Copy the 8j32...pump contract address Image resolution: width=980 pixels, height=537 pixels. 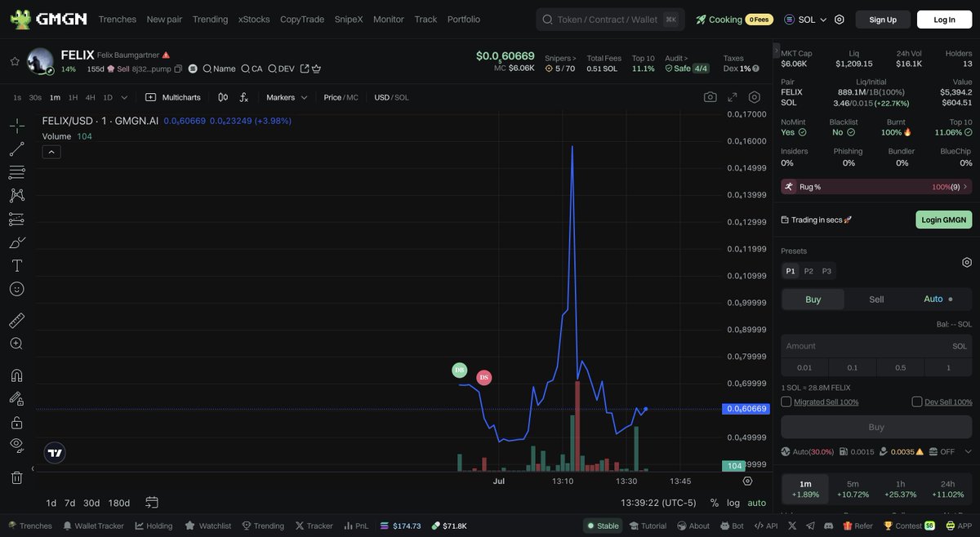click(x=178, y=69)
